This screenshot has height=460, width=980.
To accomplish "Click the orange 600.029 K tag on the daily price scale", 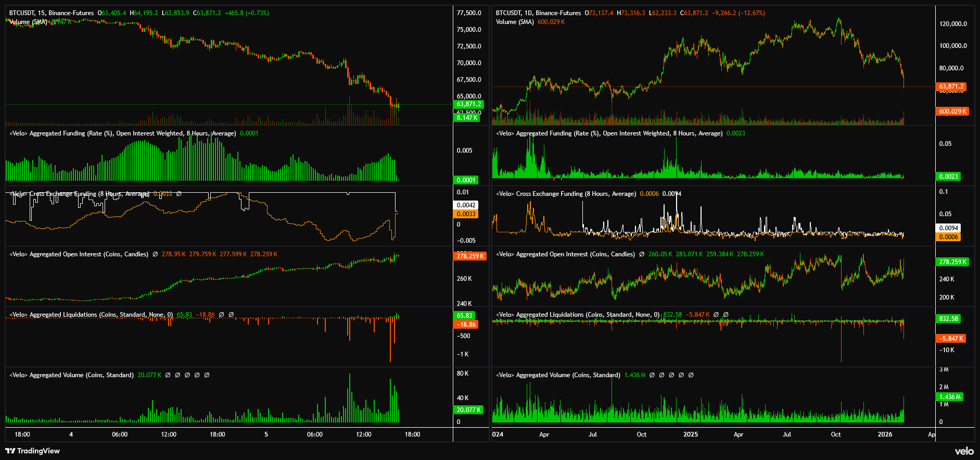I will pyautogui.click(x=952, y=111).
